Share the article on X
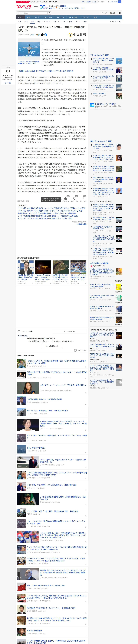Image resolution: width=138 pixels, height=644 pixels. 42,35
